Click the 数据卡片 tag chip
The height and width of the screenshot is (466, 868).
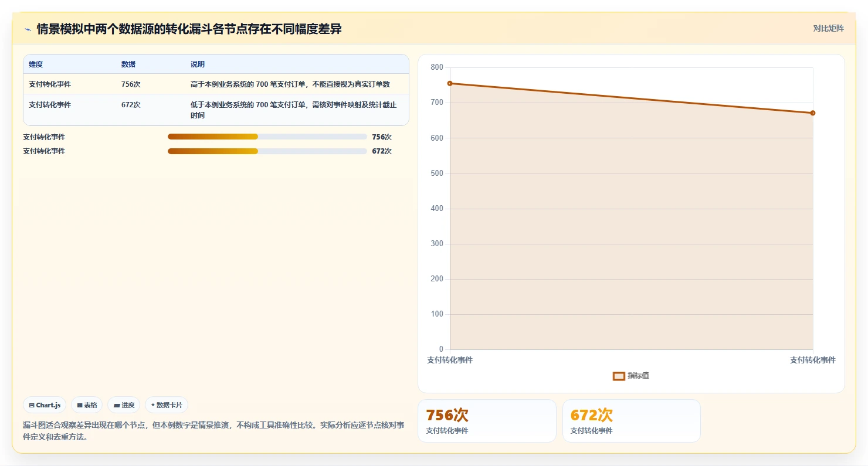coord(167,405)
